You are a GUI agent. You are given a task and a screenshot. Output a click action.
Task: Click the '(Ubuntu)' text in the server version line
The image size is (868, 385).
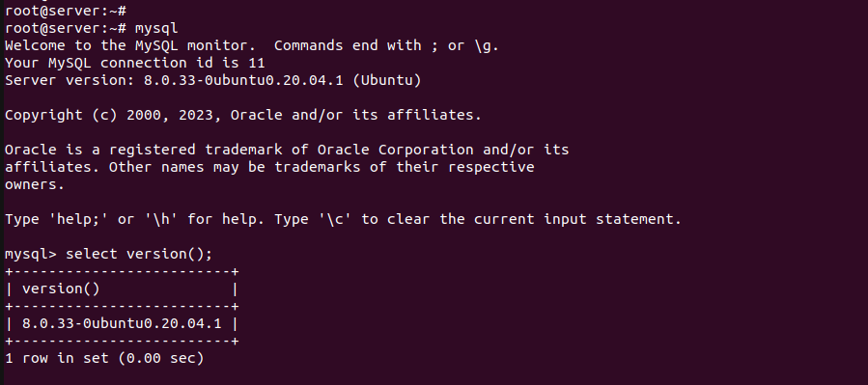coord(387,80)
